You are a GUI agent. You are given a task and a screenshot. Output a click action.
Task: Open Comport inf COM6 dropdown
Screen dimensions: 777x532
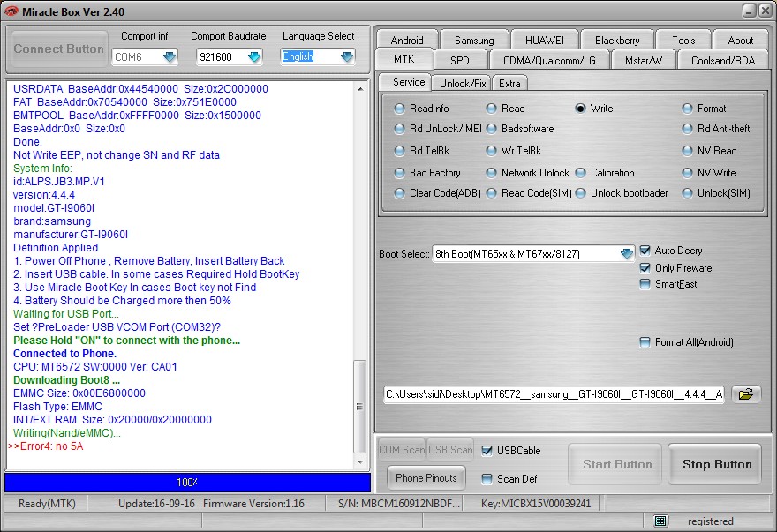click(x=170, y=57)
